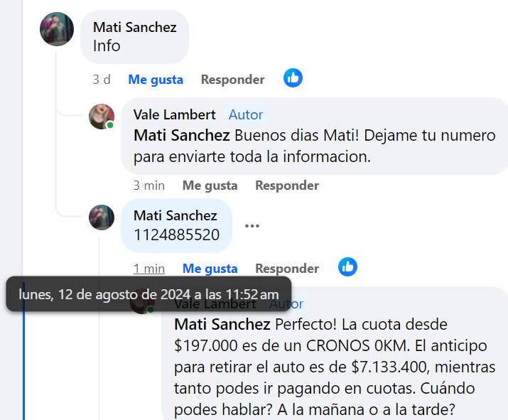Open the three-dot options menu beside the phone number comment
508x420 pixels.
click(252, 226)
